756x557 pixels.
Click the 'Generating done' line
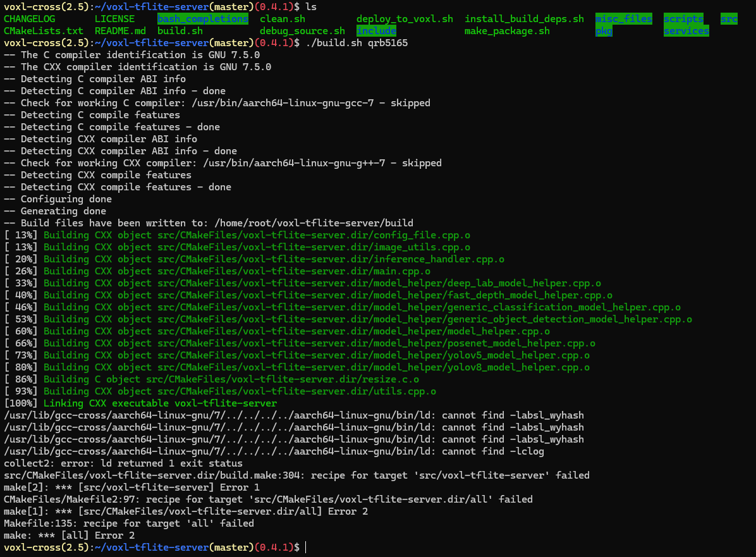[55, 211]
